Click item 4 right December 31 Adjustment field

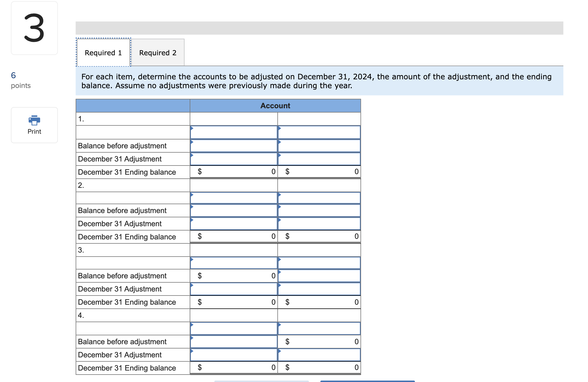coord(319,355)
